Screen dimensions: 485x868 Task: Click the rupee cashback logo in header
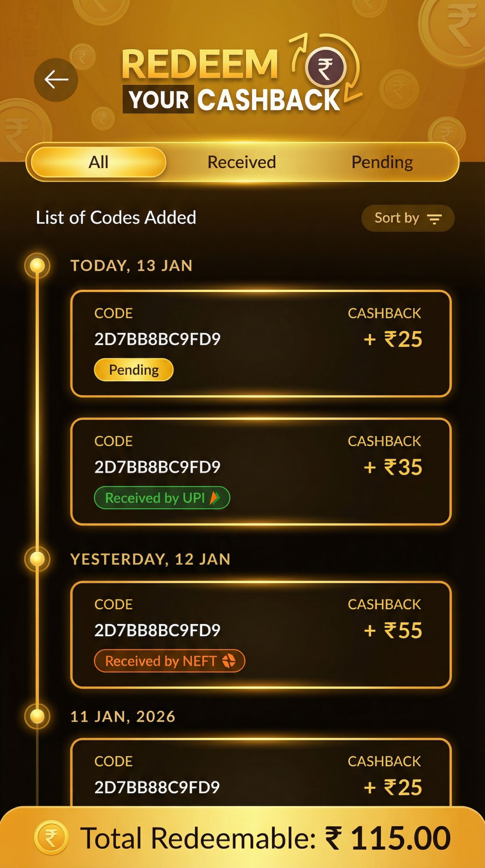[326, 67]
